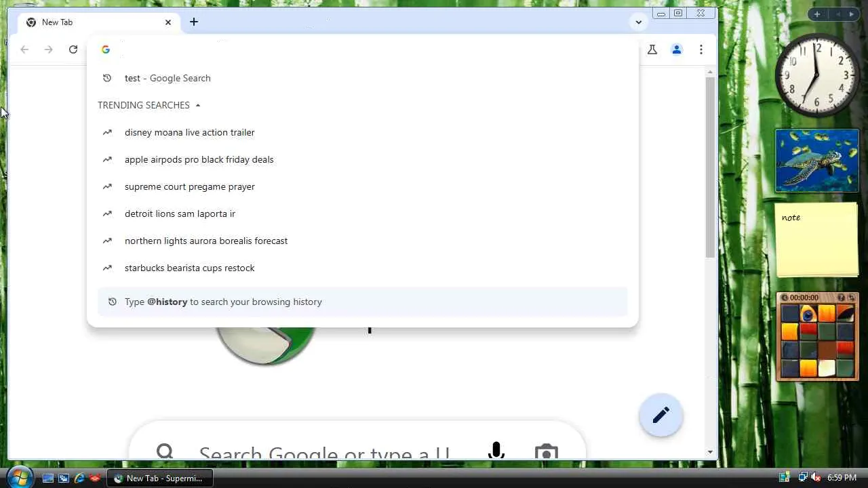Reload the page with the refresh icon
The image size is (868, 488).
point(73,49)
